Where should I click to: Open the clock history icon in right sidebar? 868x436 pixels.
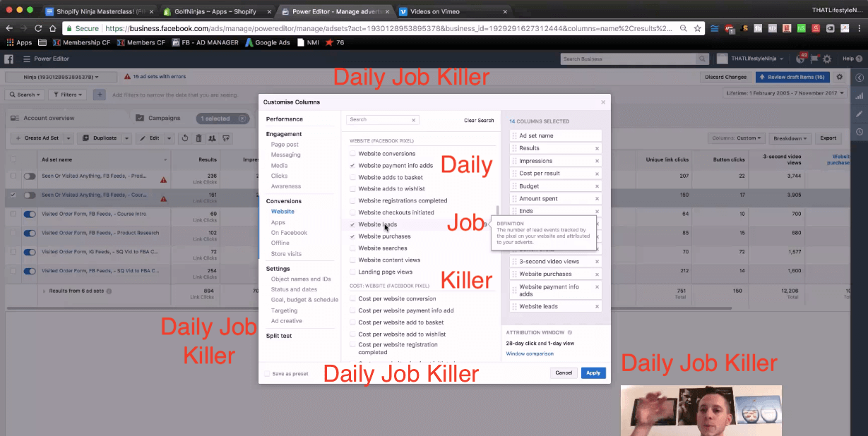(x=860, y=132)
